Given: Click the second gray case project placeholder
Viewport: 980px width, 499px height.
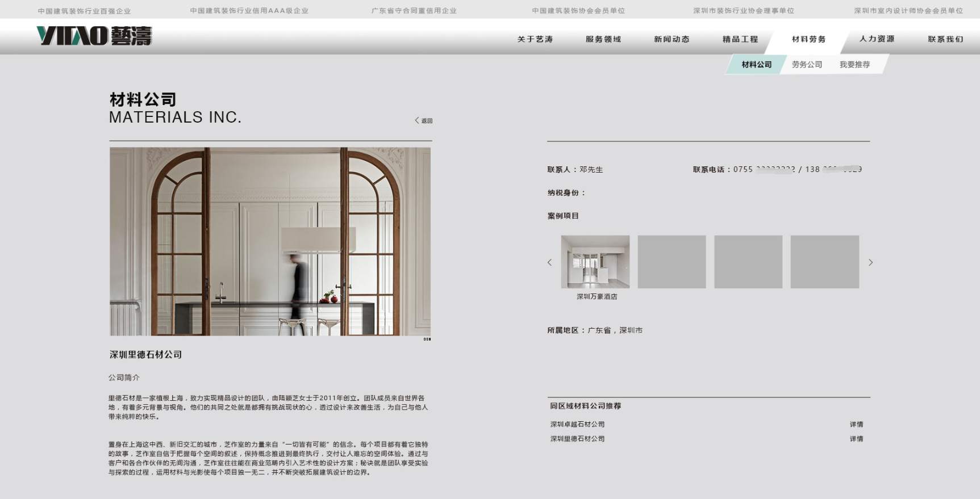Looking at the screenshot, I should [672, 262].
